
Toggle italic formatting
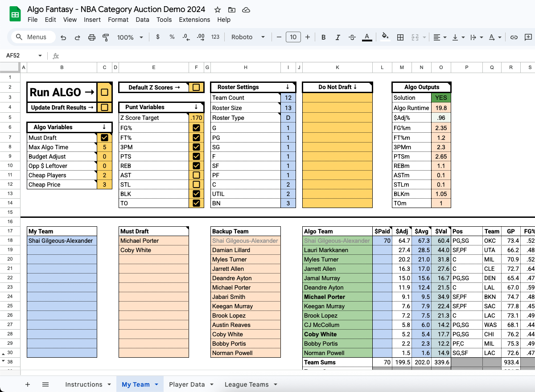pos(338,37)
